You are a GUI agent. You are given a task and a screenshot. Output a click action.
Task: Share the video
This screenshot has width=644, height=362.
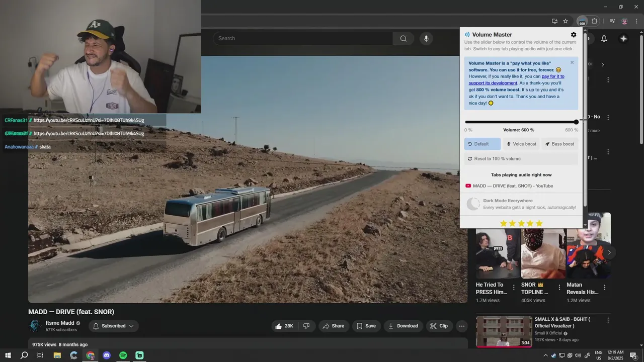click(x=334, y=326)
